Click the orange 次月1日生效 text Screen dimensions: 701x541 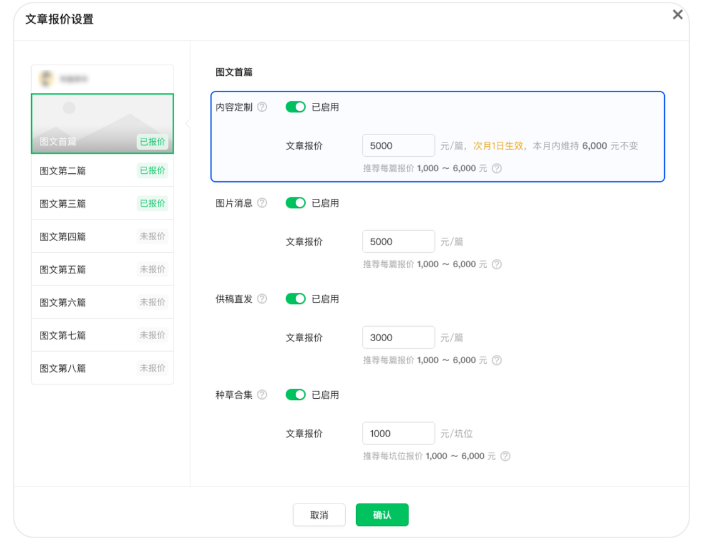[498, 146]
